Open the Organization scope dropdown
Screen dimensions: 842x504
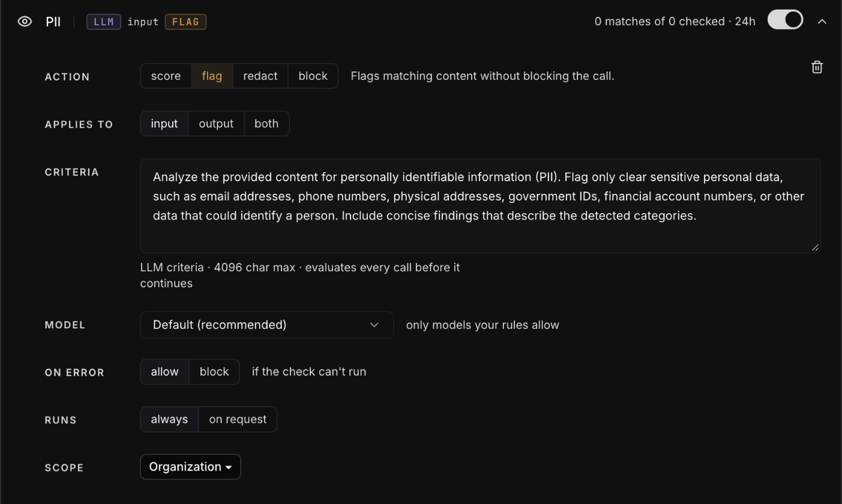point(190,467)
